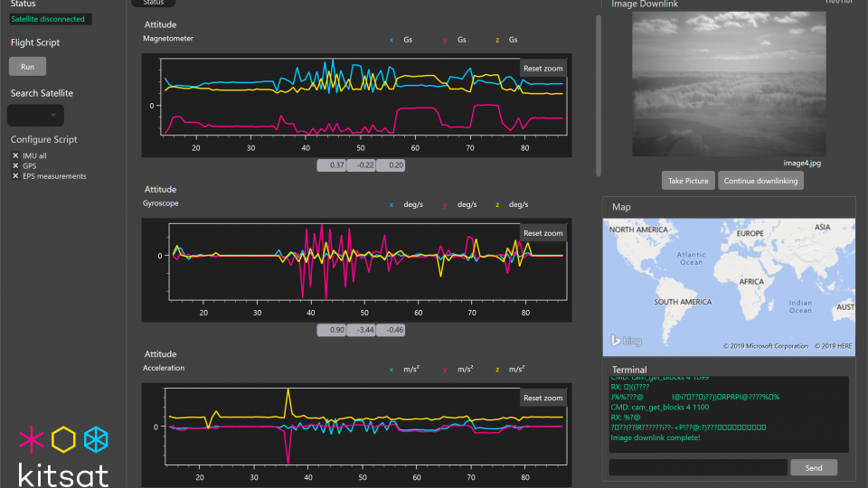Click the Send button in Terminal
Screen dimensions: 868x488
pos(813,467)
